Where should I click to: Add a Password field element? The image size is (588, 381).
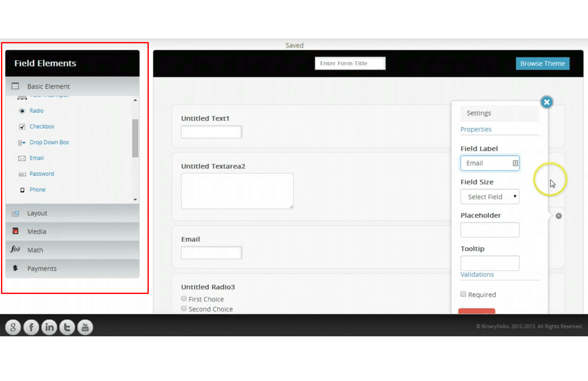(42, 174)
